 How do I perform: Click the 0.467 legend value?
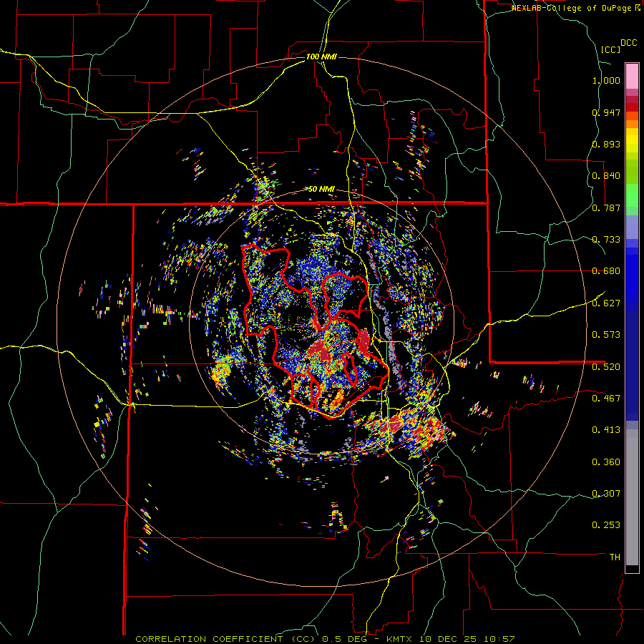(x=606, y=399)
